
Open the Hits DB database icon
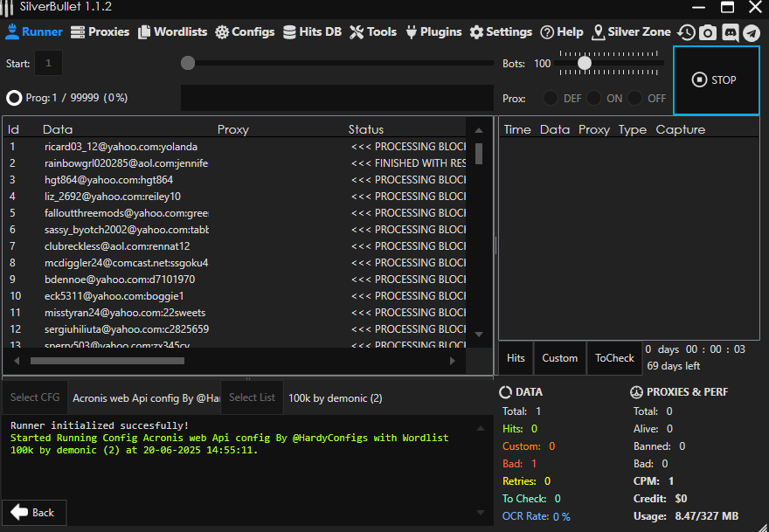(x=290, y=32)
